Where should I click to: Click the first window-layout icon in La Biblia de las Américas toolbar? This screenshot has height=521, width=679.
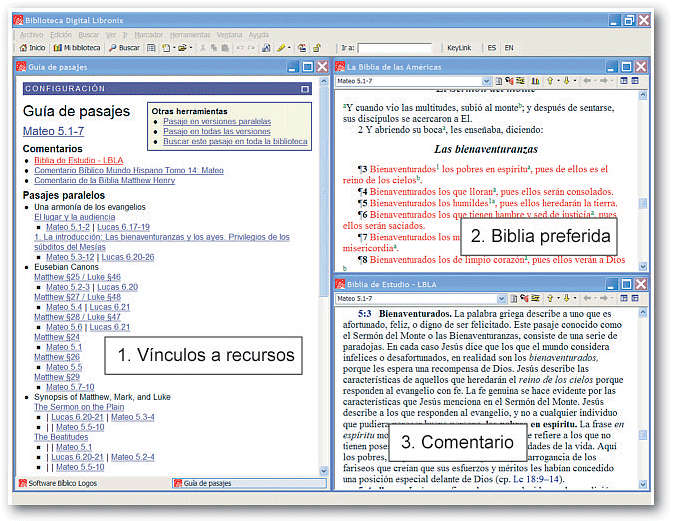(624, 81)
